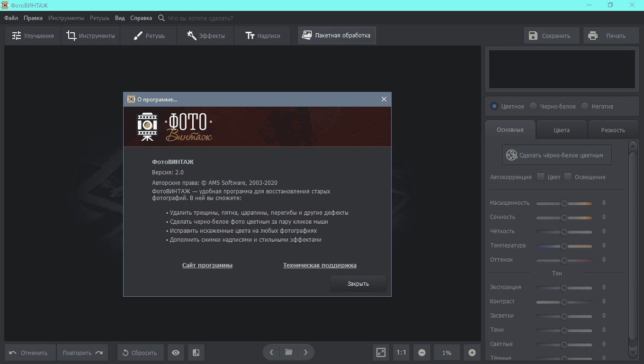Click the open folder icon
Image resolution: width=644 pixels, height=364 pixels.
tap(288, 352)
